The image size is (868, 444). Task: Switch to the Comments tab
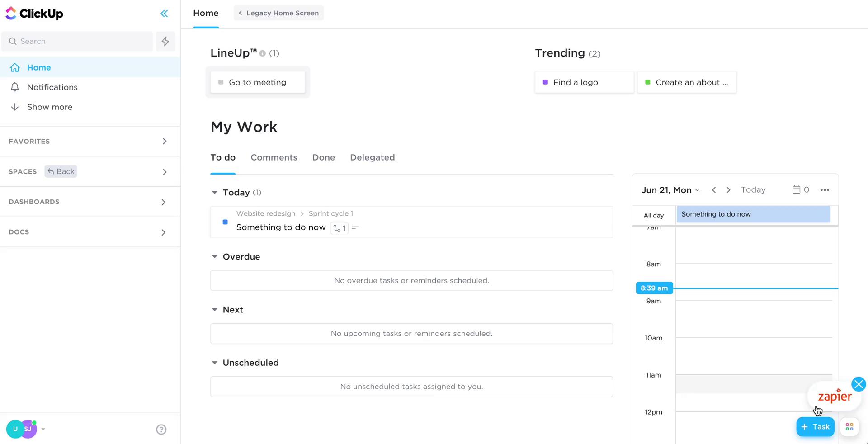tap(274, 157)
